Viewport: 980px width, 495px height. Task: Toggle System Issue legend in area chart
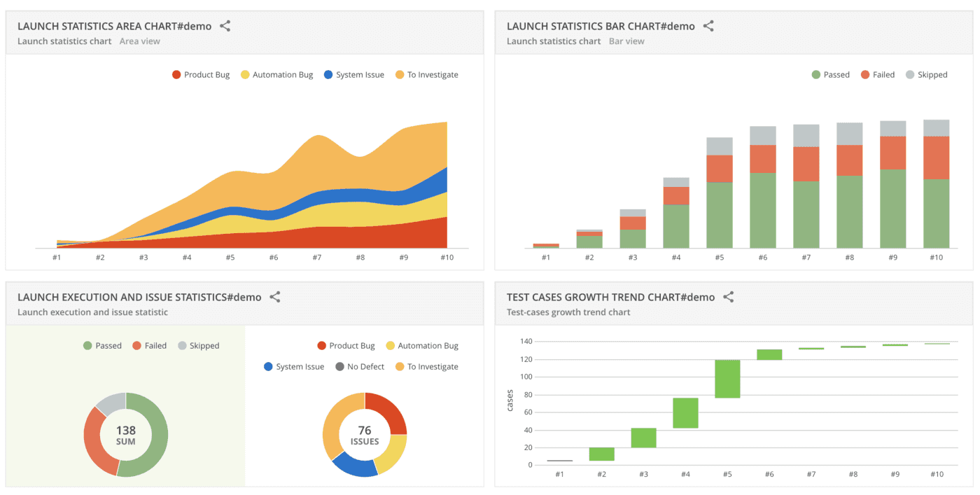pyautogui.click(x=353, y=75)
